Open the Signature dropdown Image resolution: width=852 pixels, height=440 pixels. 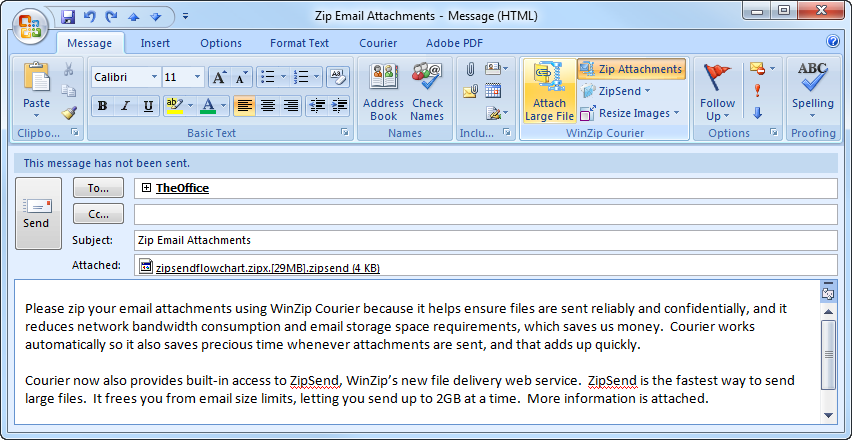pyautogui.click(x=497, y=113)
